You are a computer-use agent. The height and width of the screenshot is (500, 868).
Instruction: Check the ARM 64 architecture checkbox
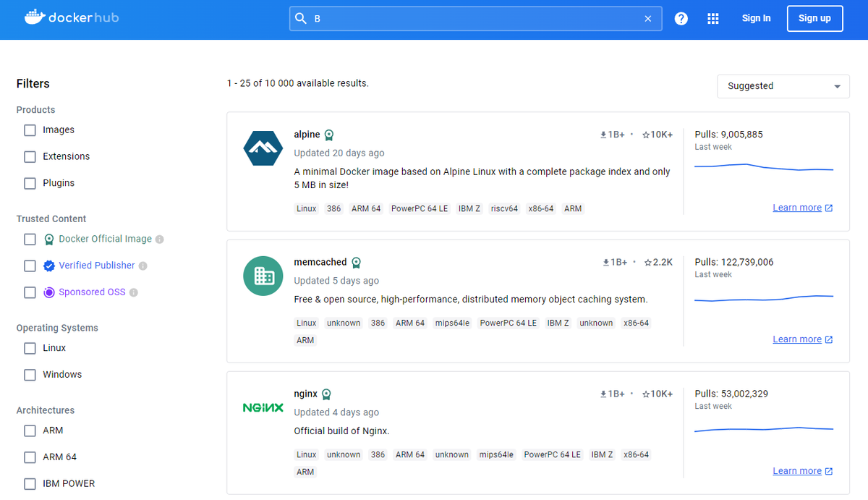[30, 458]
